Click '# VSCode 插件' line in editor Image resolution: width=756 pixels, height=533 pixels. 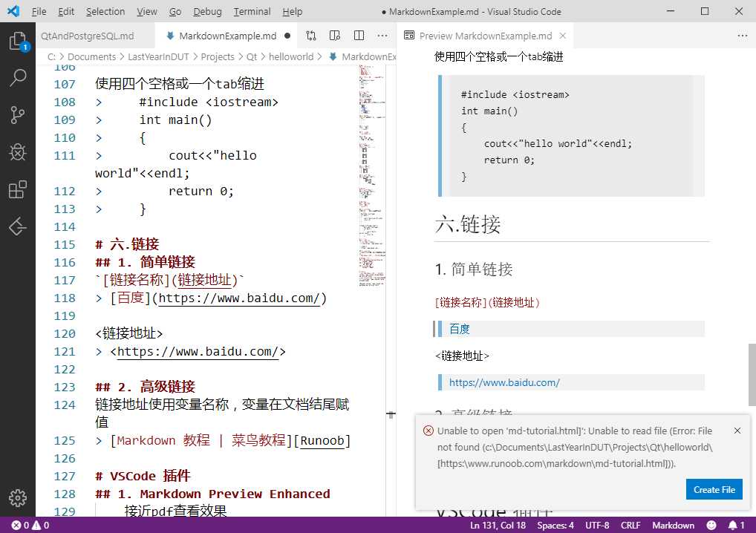click(143, 477)
